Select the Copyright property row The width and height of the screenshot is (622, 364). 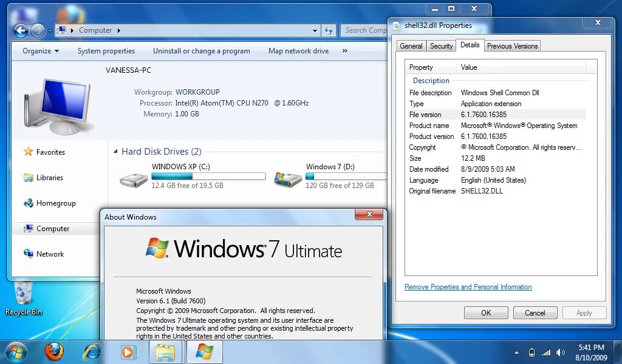[x=496, y=147]
